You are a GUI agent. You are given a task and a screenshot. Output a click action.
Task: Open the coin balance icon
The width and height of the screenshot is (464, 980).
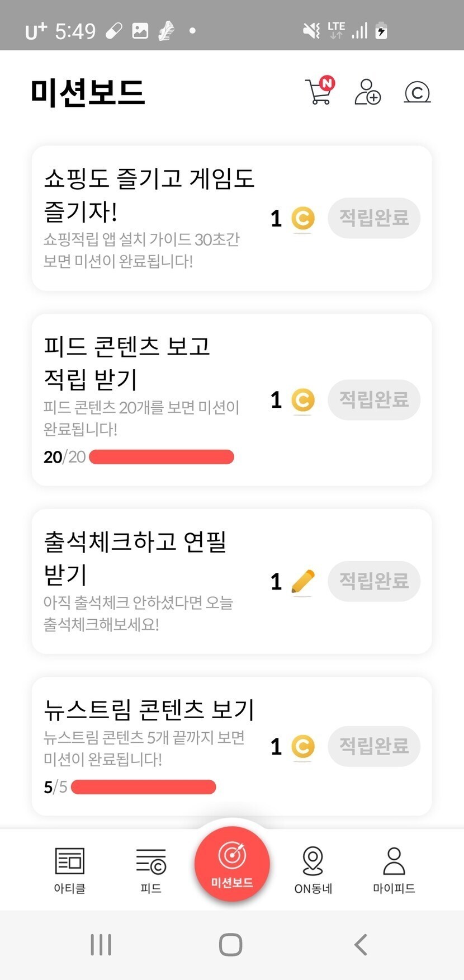pyautogui.click(x=417, y=92)
